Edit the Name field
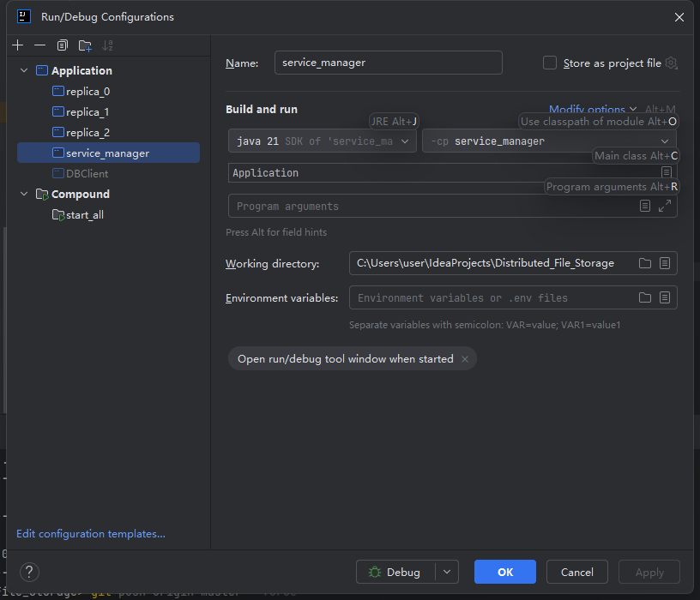Screen dimensions: 700x600 pos(388,63)
